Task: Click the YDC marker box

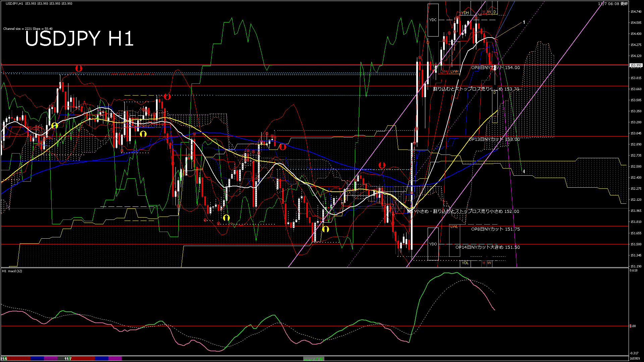Action: pos(433,20)
